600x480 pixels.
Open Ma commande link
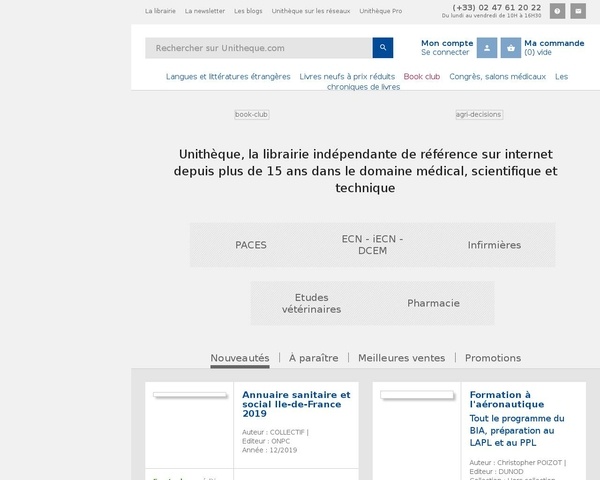click(554, 43)
